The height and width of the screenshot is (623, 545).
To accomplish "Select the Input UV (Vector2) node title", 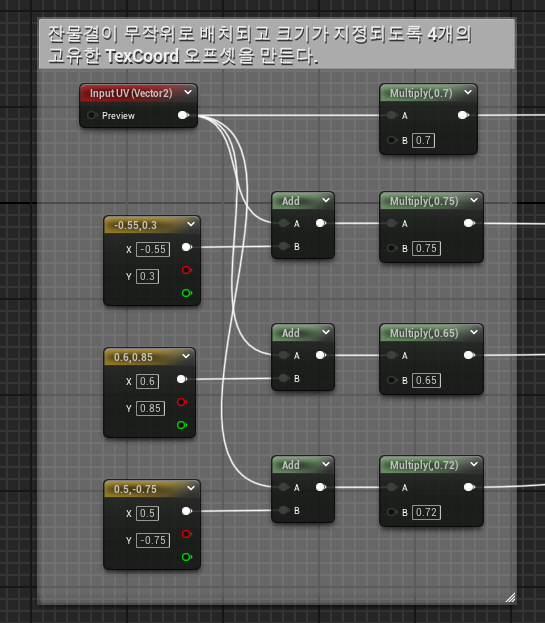I will pos(131,93).
